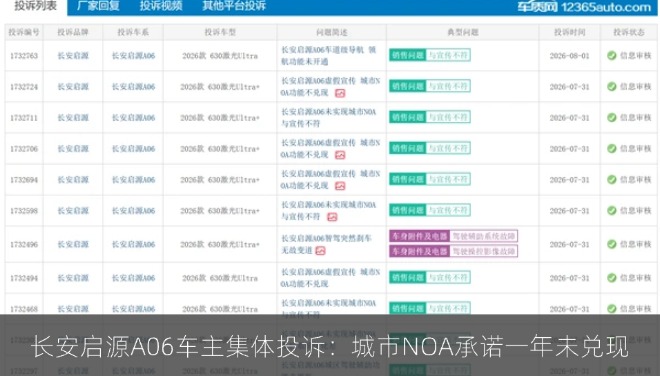
Task: Click 销售问题 与宣传不符 tag in row 1732494
Action: pyautogui.click(x=430, y=277)
